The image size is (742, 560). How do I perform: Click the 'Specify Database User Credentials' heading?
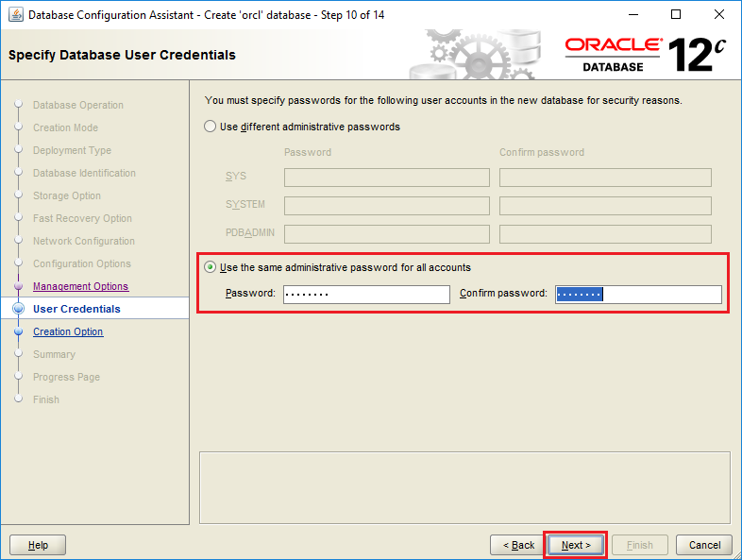tap(122, 55)
